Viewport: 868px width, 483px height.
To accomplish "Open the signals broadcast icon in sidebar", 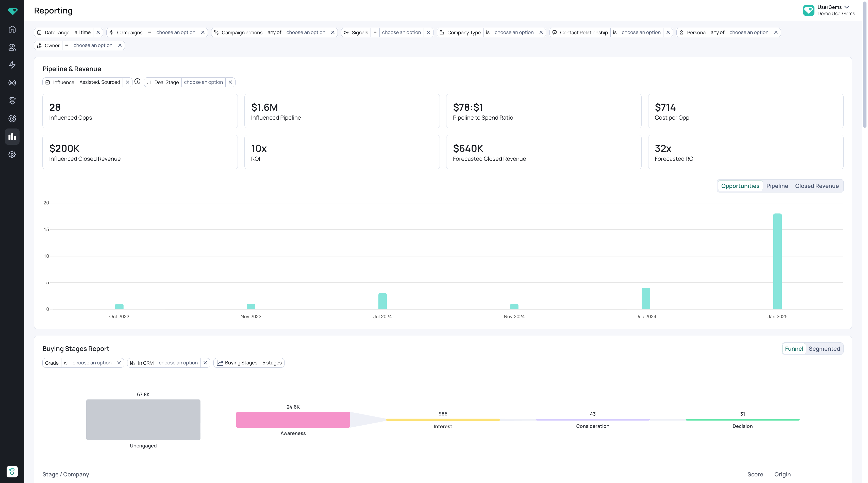I will tap(12, 83).
